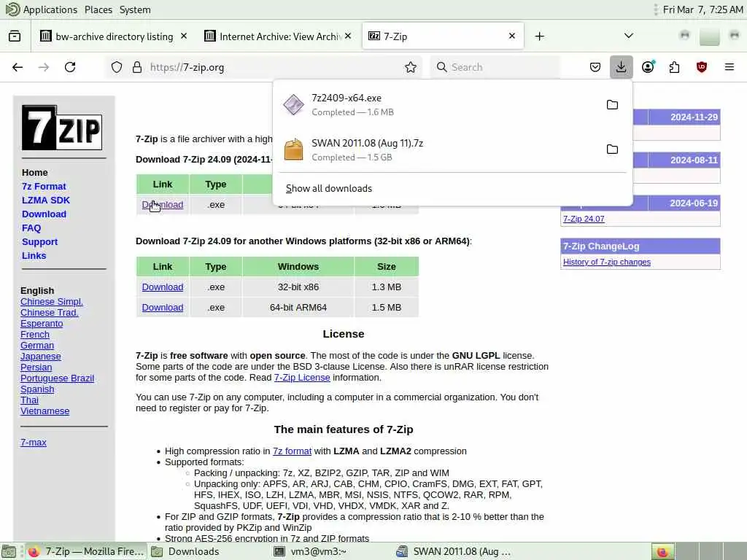This screenshot has width=747, height=560.
Task: Switch language to Chinese Simpl.
Action: pos(52,302)
